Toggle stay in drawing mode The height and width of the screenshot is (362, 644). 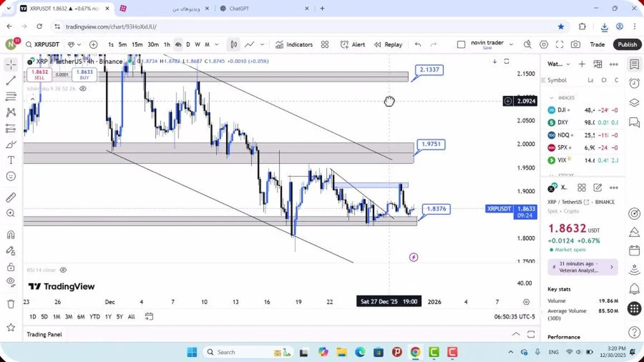coord(11,250)
